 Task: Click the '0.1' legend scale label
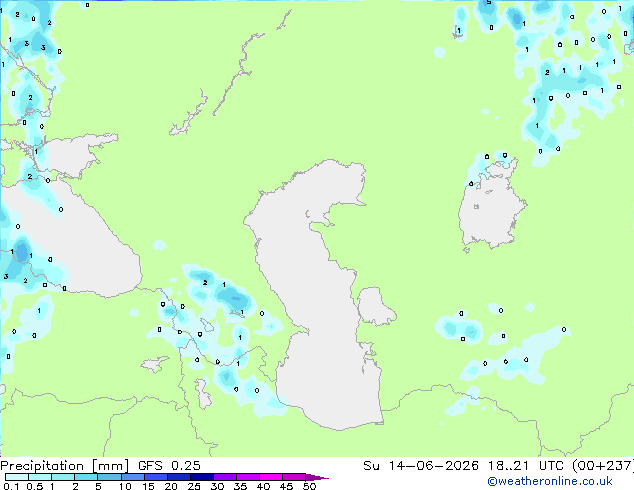point(11,486)
